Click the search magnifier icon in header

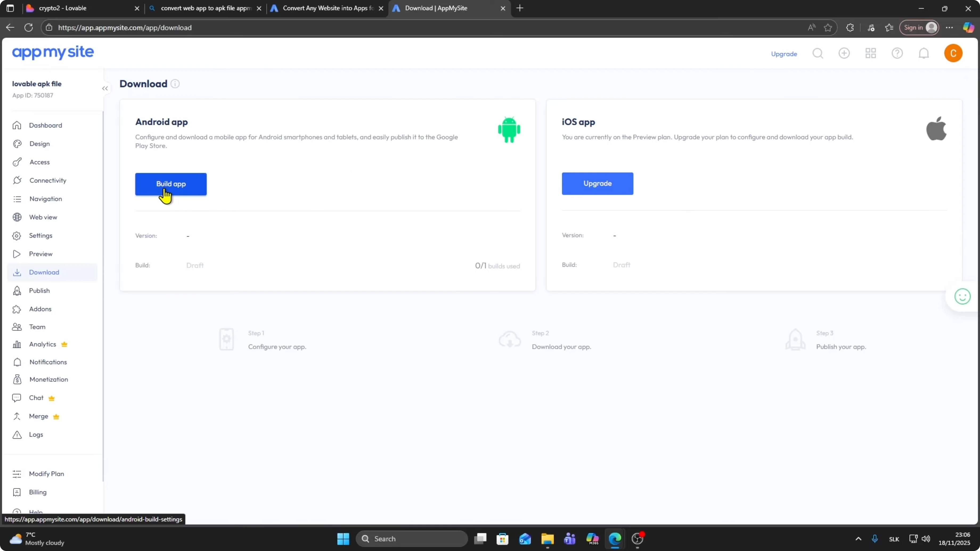818,53
